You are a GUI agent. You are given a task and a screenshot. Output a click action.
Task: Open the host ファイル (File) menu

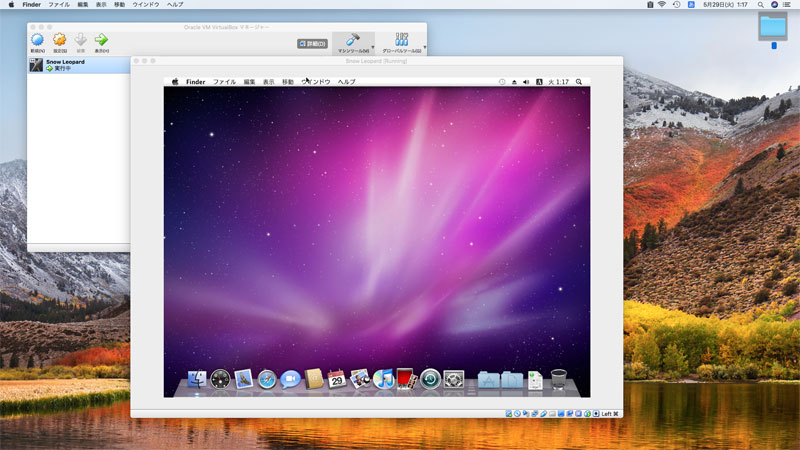(59, 5)
